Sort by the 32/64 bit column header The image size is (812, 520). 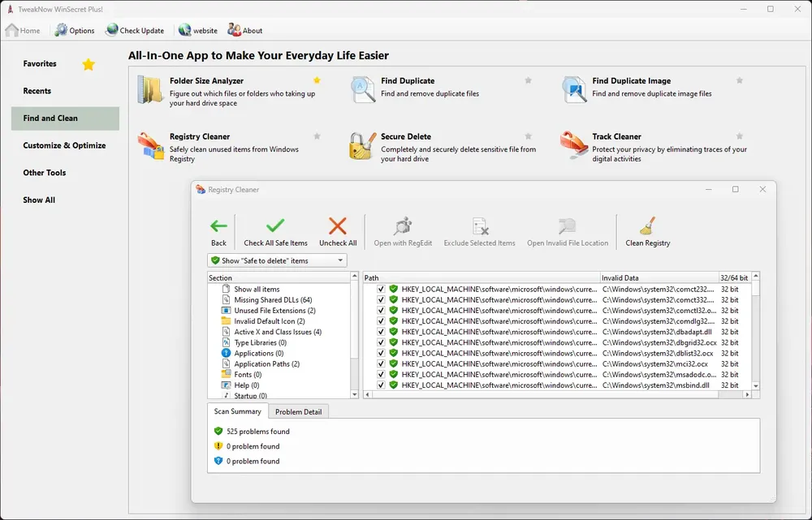735,278
